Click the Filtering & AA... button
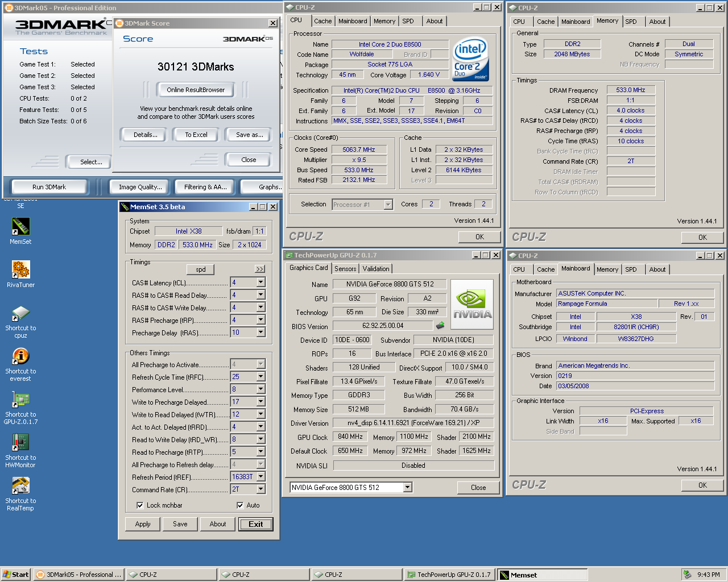Image resolution: width=728 pixels, height=582 pixels. pyautogui.click(x=205, y=187)
